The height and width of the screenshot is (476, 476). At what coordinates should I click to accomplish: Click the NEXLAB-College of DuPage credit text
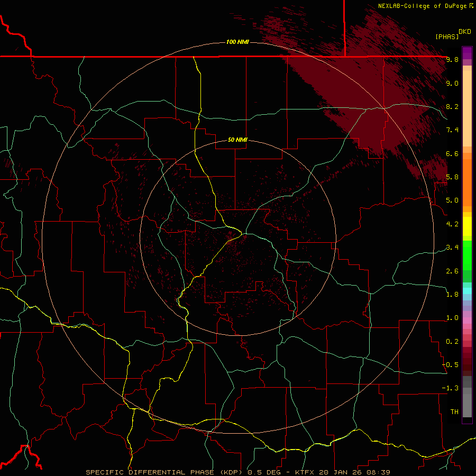coord(425,6)
